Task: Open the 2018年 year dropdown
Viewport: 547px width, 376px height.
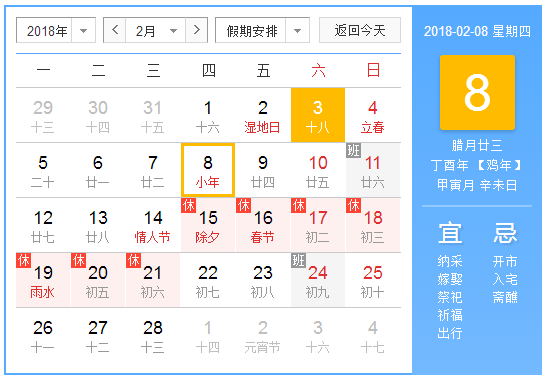Action: (x=56, y=30)
